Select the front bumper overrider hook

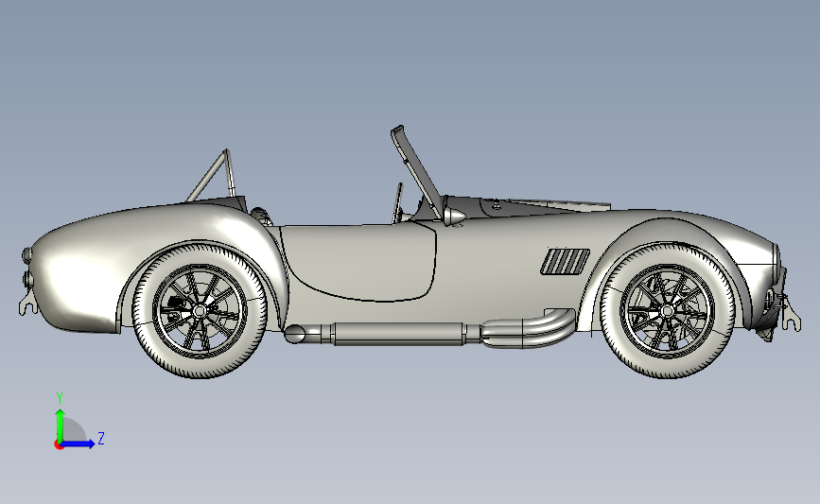pos(790,315)
